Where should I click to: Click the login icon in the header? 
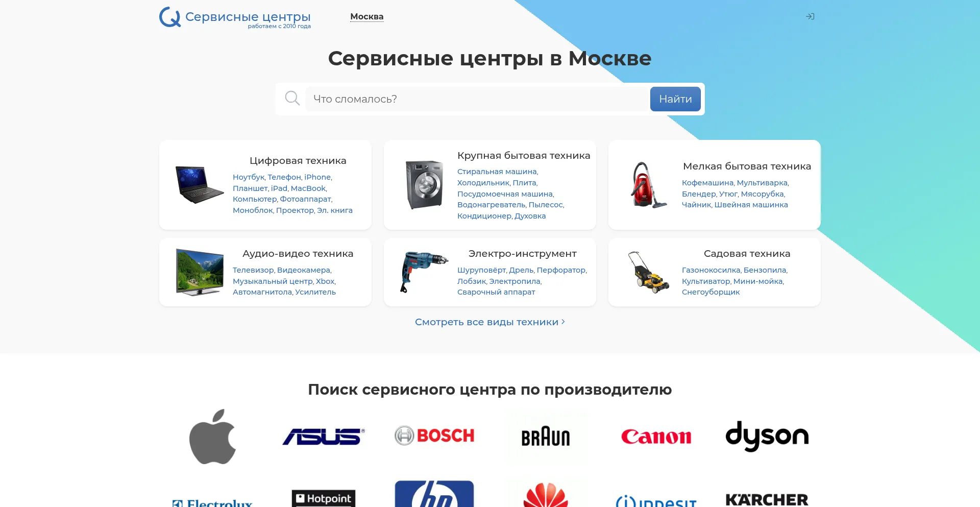(810, 17)
